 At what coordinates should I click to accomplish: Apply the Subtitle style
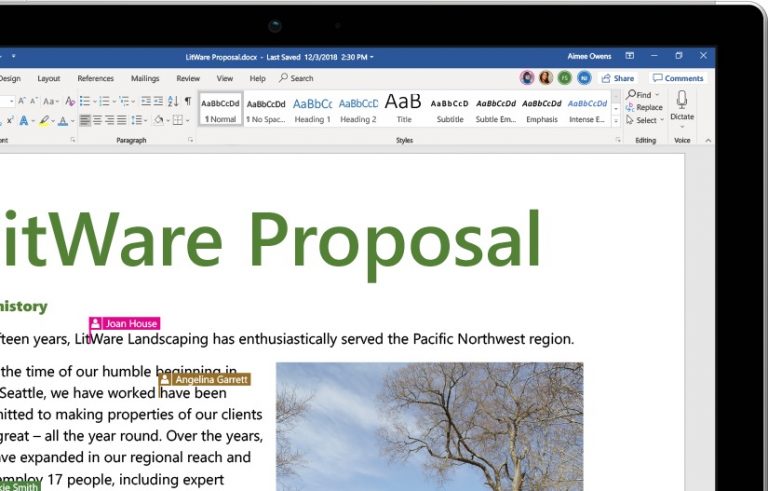pyautogui.click(x=450, y=110)
